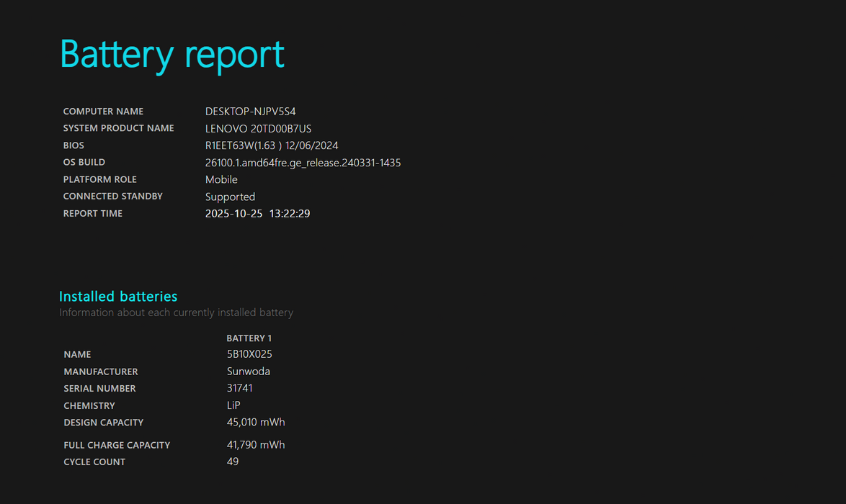
Task: Click the battery name 5B10X025
Action: tap(249, 354)
